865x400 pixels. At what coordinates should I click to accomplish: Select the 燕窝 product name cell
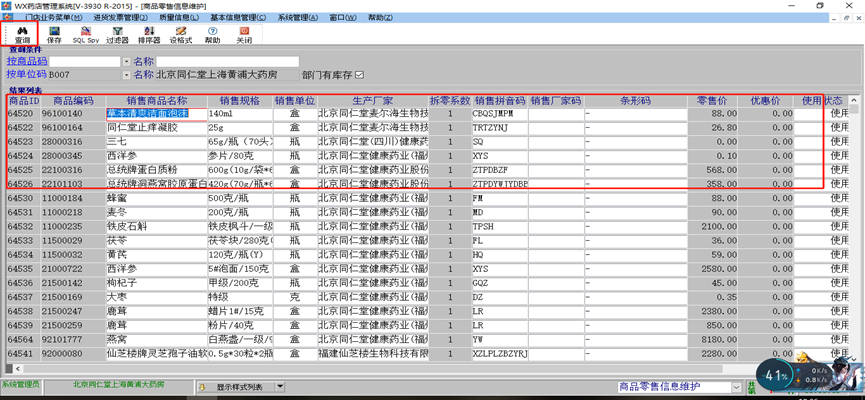[x=157, y=339]
